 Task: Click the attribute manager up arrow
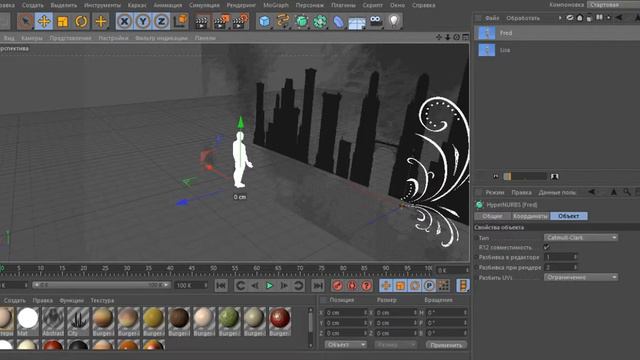coord(613,192)
